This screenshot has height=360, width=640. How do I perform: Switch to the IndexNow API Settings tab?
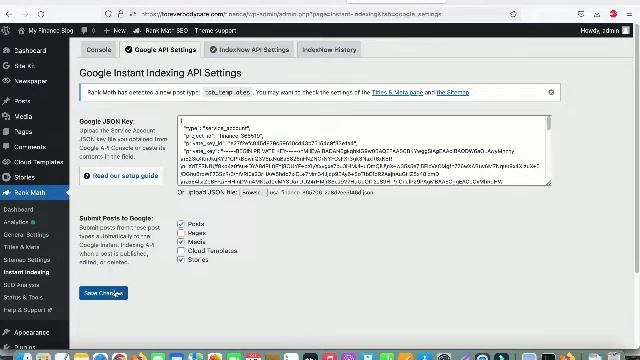pos(249,50)
